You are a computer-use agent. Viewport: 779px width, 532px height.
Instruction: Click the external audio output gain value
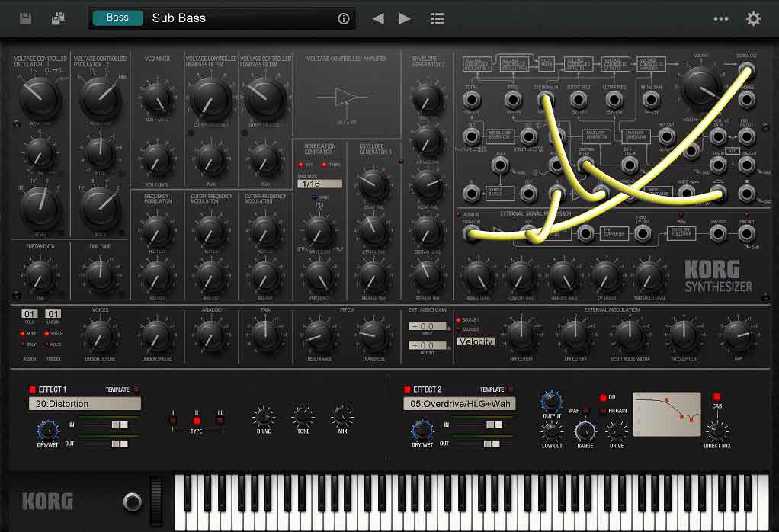pyautogui.click(x=427, y=345)
